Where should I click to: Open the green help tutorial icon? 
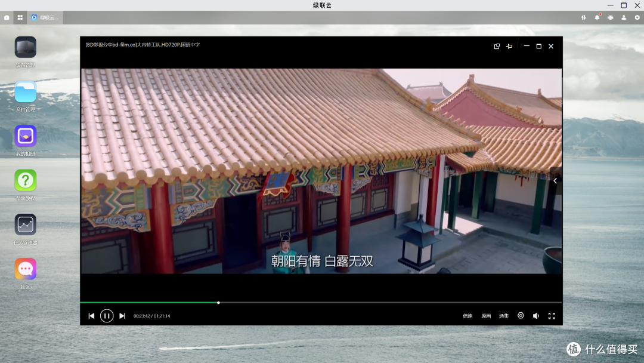click(x=26, y=180)
